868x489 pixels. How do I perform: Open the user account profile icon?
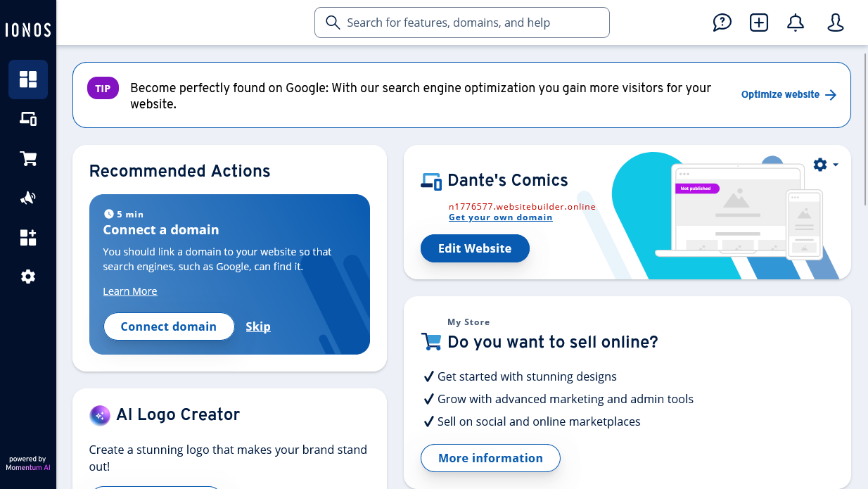pyautogui.click(x=835, y=23)
